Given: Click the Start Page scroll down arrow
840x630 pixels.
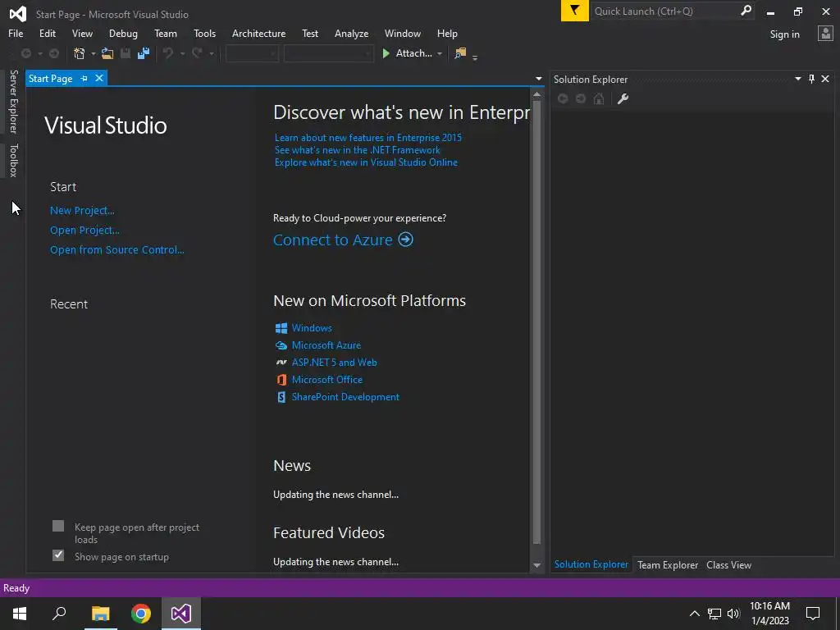Looking at the screenshot, I should 536,565.
